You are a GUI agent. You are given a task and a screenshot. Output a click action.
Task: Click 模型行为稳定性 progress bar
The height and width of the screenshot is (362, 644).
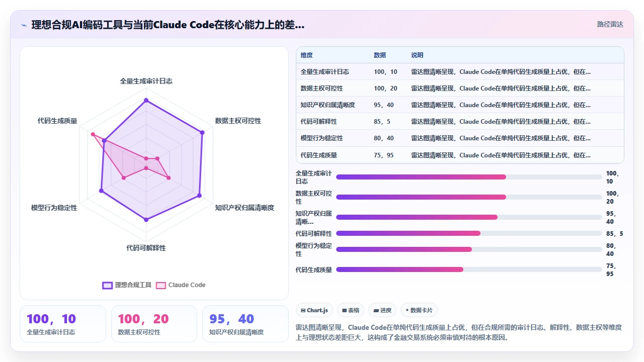[x=469, y=249]
